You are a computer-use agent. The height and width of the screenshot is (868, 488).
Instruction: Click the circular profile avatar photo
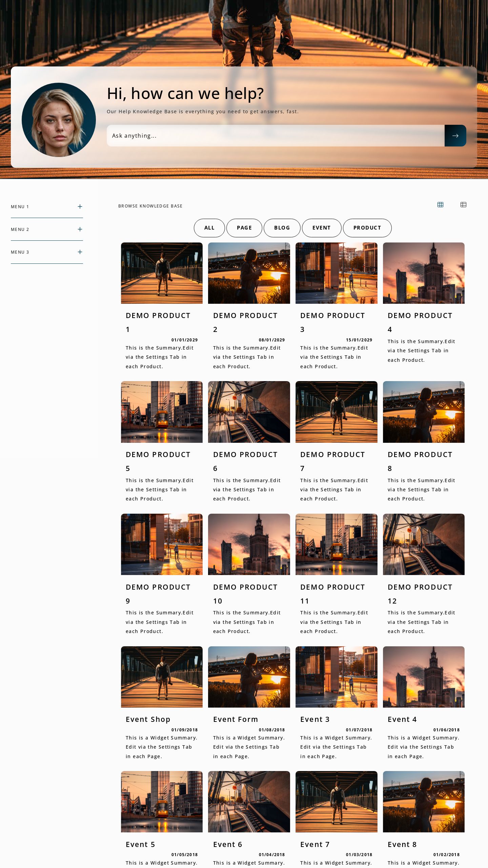59,120
